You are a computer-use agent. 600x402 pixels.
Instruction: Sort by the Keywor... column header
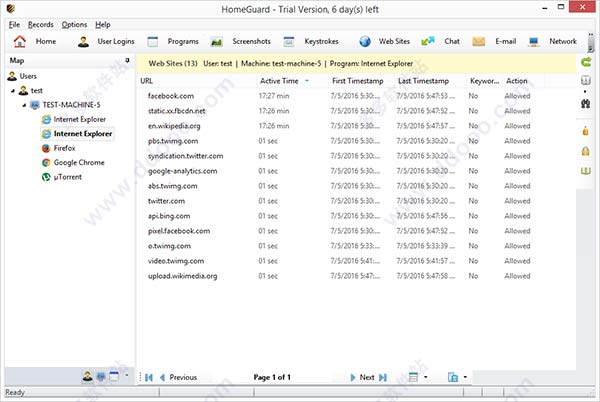pyautogui.click(x=484, y=81)
